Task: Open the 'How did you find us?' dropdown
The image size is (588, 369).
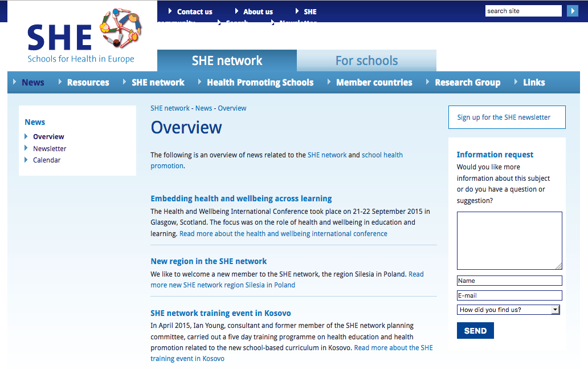Action: pyautogui.click(x=508, y=310)
